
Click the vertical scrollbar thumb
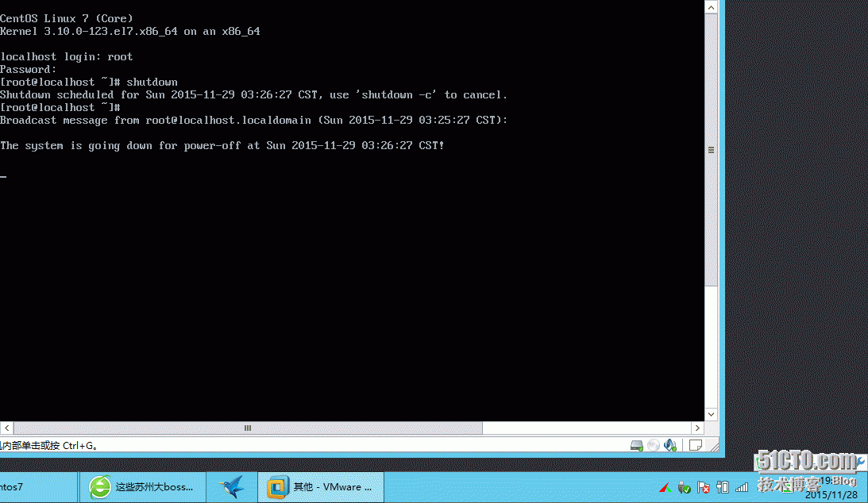pos(712,149)
